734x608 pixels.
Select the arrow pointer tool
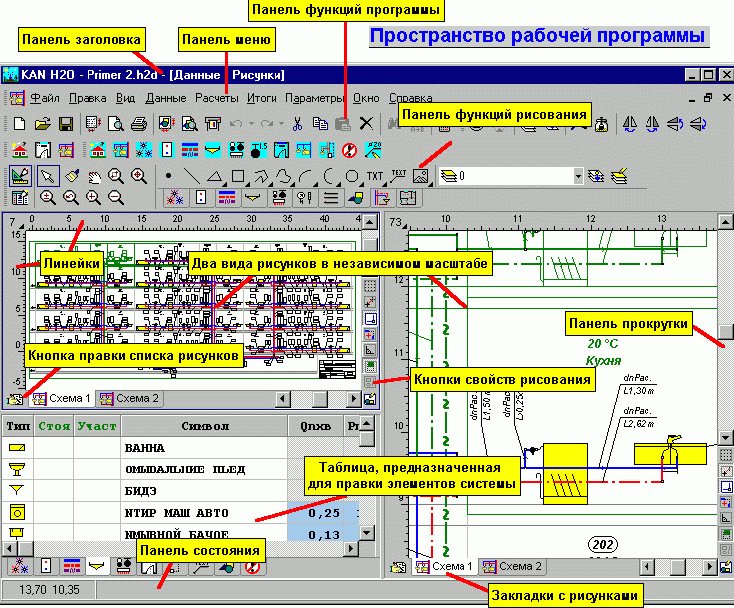(x=48, y=176)
